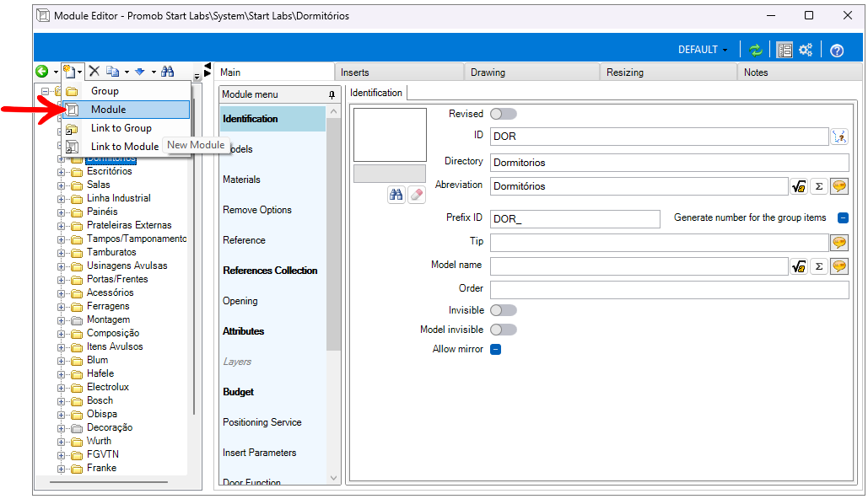Click the Prefix ID input field
The image size is (868, 499).
574,219
